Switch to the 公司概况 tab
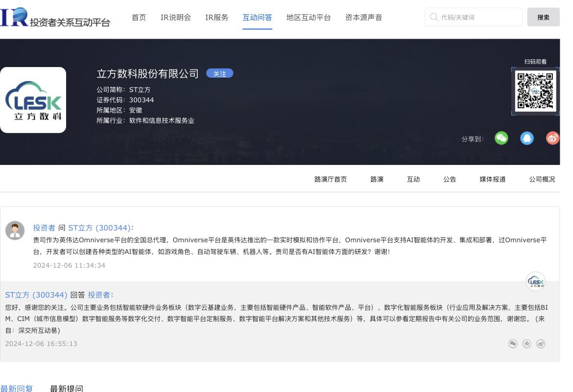Image resolution: width=573 pixels, height=392 pixels. (542, 180)
